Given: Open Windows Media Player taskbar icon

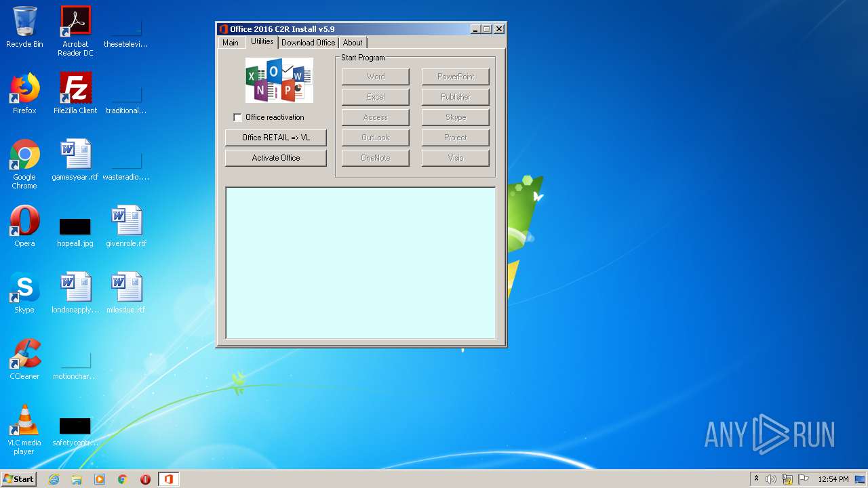Looking at the screenshot, I should pos(100,479).
